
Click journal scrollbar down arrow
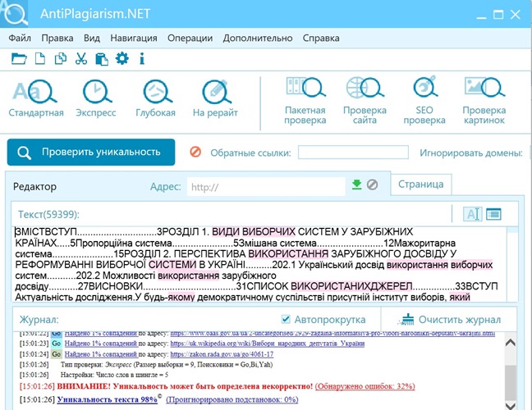(511, 405)
